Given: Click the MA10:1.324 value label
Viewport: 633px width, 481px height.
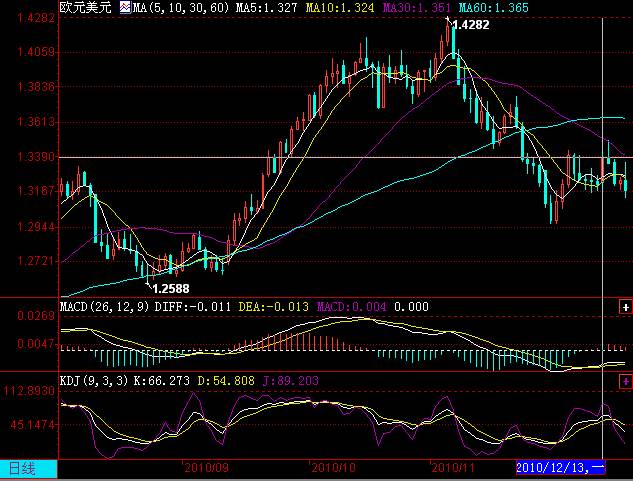Looking at the screenshot, I should click(340, 8).
